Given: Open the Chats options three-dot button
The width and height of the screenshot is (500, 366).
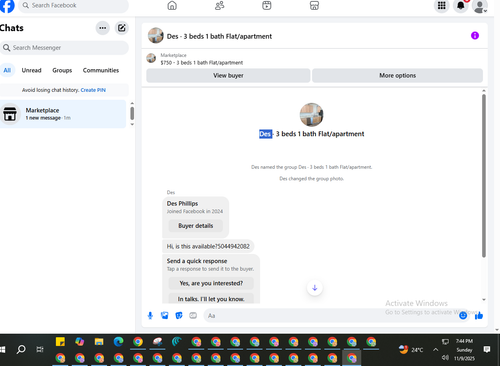Looking at the screenshot, I should coord(103,28).
